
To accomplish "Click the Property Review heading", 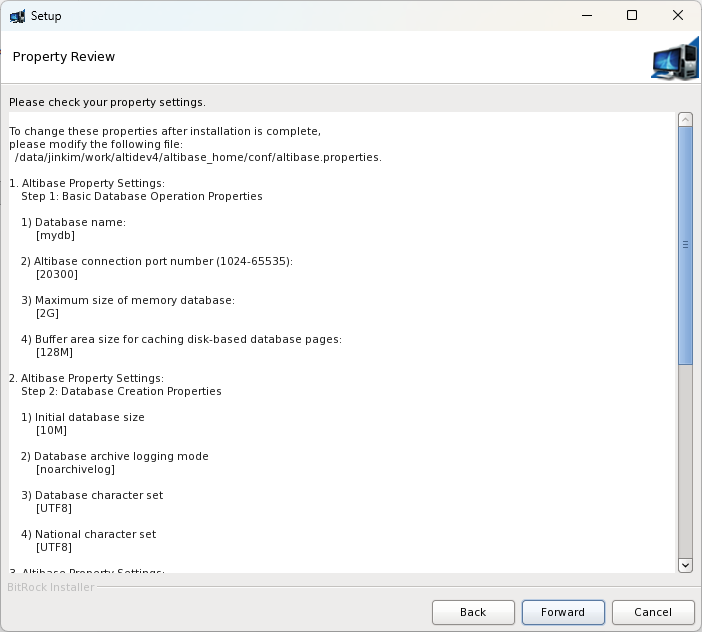I will pos(64,57).
